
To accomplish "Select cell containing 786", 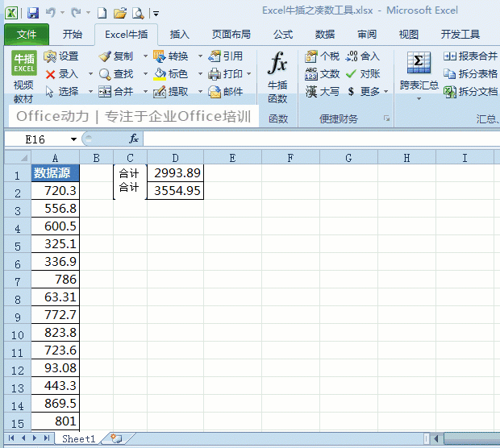I will (x=56, y=280).
